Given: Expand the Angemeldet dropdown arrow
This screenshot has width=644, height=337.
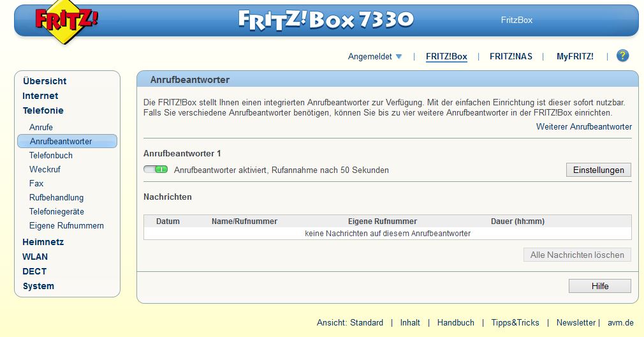Looking at the screenshot, I should [x=399, y=56].
